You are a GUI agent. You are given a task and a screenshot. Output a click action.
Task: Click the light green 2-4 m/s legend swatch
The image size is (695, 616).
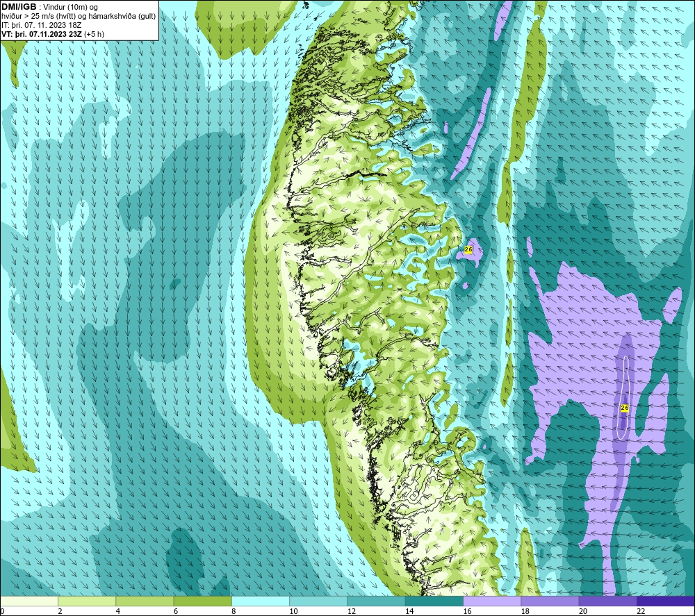87,601
